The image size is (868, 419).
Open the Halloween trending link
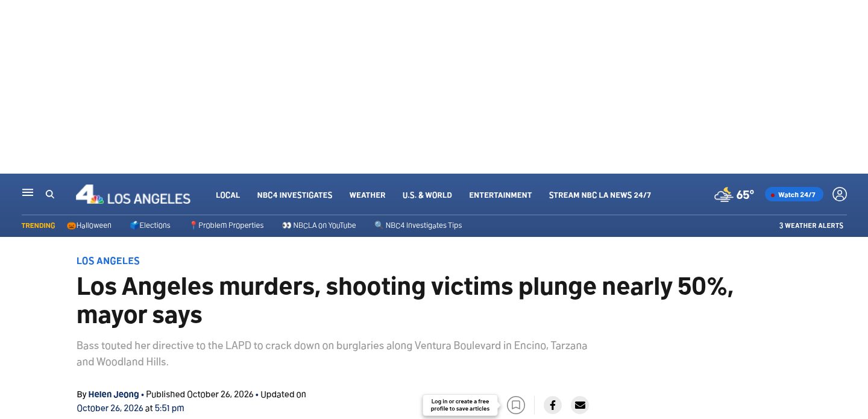pos(89,225)
